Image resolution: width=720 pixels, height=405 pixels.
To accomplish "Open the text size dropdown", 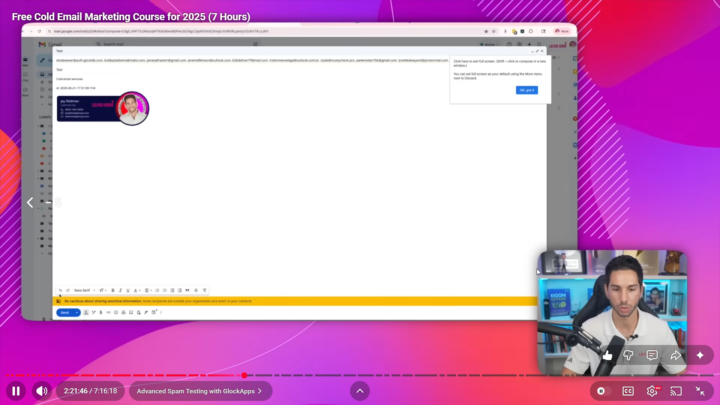I will click(102, 290).
